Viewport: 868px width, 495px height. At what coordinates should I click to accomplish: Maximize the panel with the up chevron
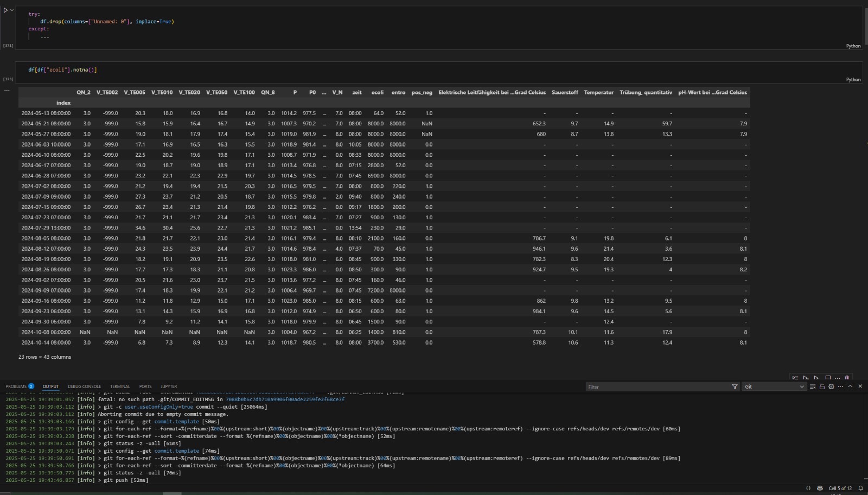850,386
